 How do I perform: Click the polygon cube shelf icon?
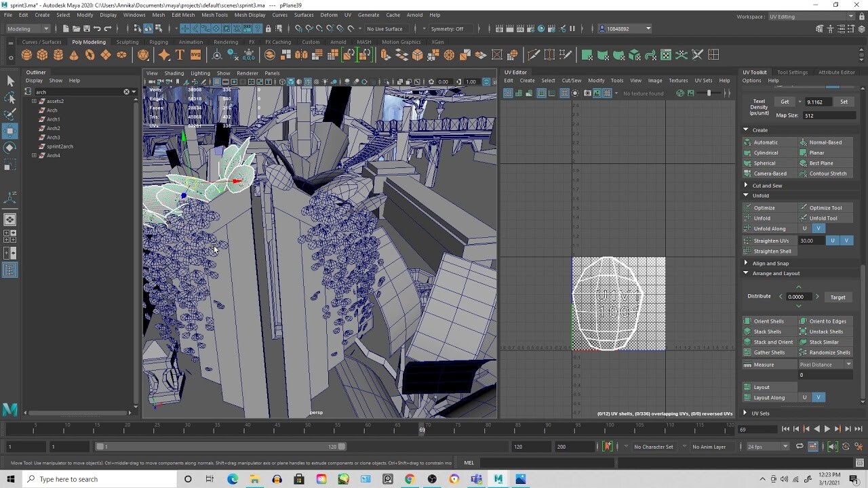pyautogui.click(x=42, y=55)
